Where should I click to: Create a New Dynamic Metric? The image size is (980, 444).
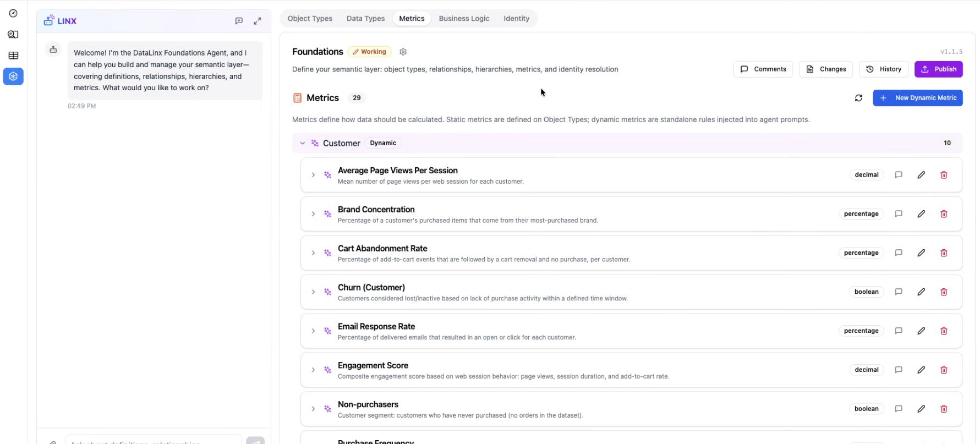917,98
